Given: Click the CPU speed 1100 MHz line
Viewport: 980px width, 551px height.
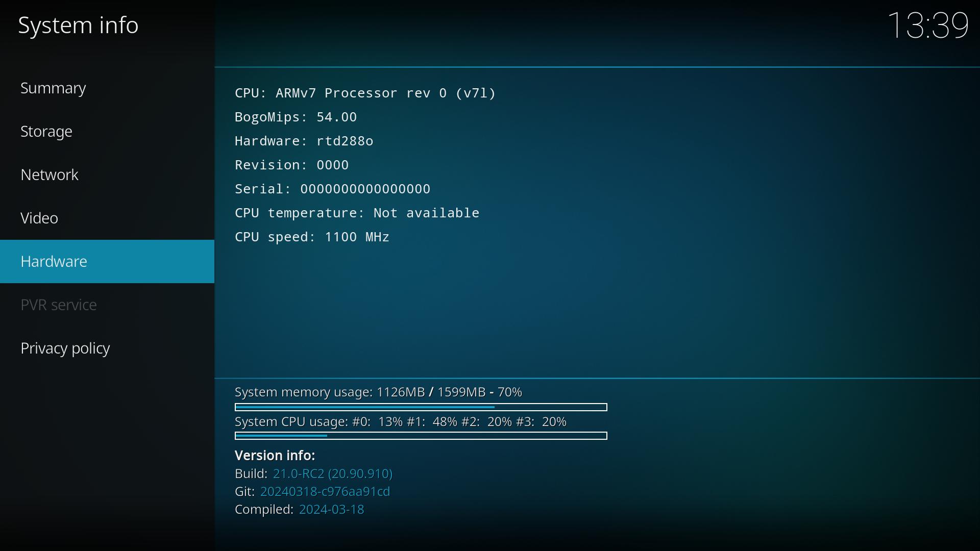Looking at the screenshot, I should point(312,237).
